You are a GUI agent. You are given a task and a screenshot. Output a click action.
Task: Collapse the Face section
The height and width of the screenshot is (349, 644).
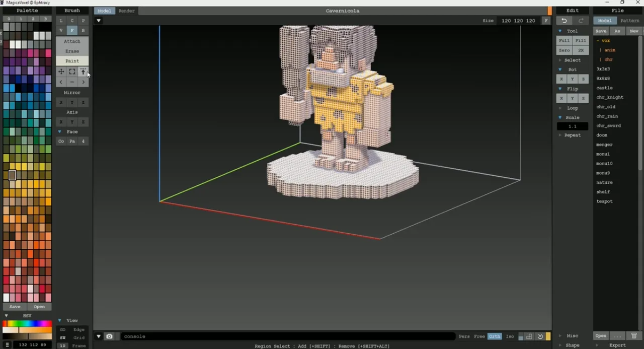[60, 131]
